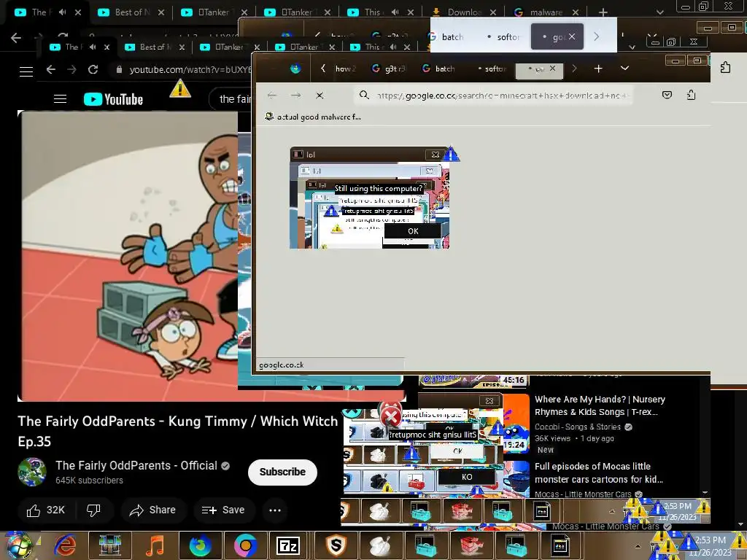Click the Share button under the video
The height and width of the screenshot is (560, 747).
152,510
